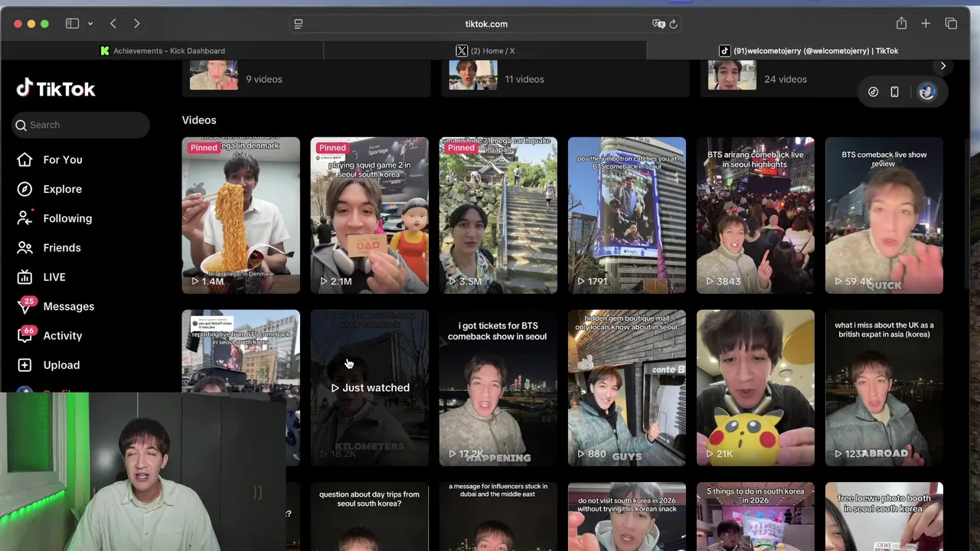Click the Safari sidebar toggle icon
The width and height of the screenshot is (980, 551).
tap(72, 24)
